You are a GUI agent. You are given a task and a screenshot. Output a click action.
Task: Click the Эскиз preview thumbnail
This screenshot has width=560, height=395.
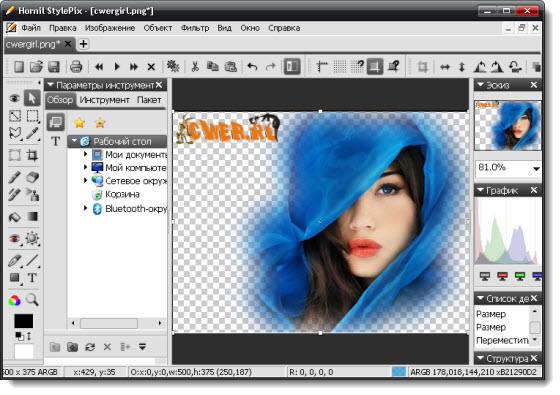[x=508, y=125]
